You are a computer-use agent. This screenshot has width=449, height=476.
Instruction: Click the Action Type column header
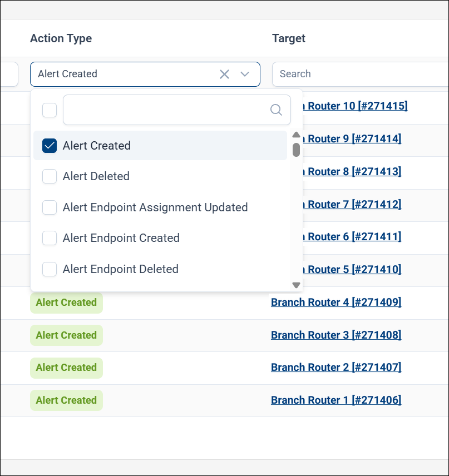61,38
